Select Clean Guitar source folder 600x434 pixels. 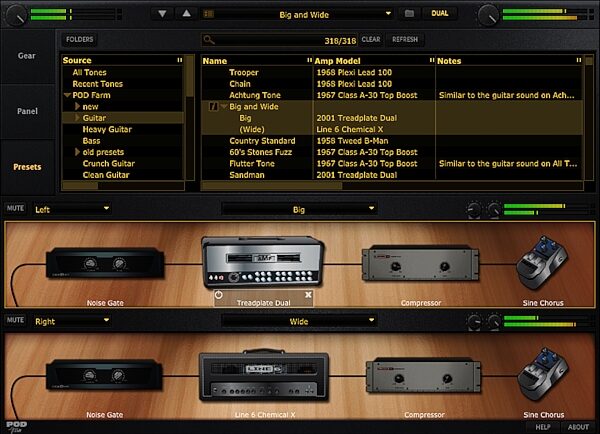pos(122,175)
